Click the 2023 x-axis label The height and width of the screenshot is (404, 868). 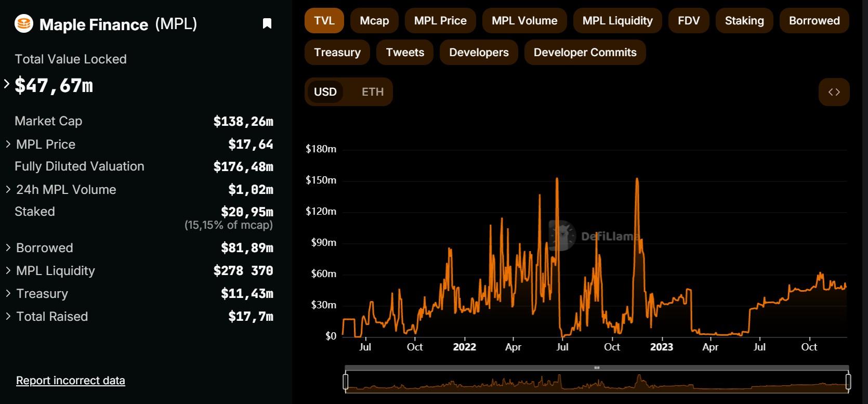(662, 347)
